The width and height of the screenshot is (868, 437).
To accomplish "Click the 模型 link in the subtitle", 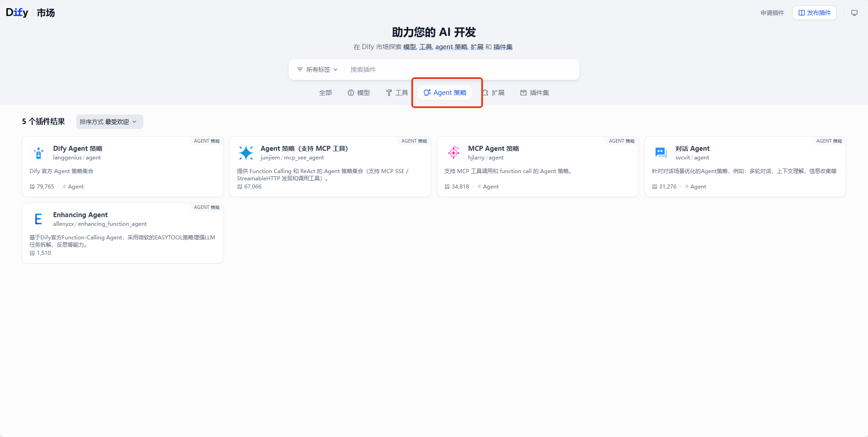I will click(409, 47).
